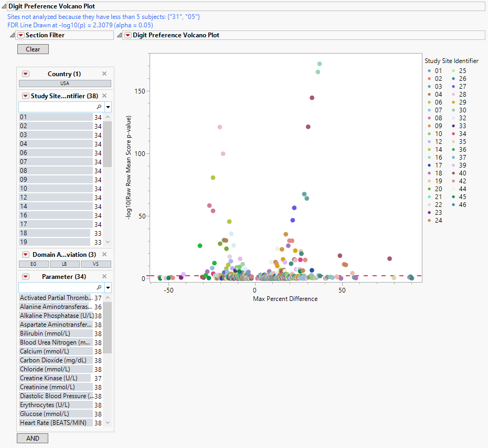The image size is (488, 448).
Task: Open the Parameter search options dropdown
Action: pos(108,288)
